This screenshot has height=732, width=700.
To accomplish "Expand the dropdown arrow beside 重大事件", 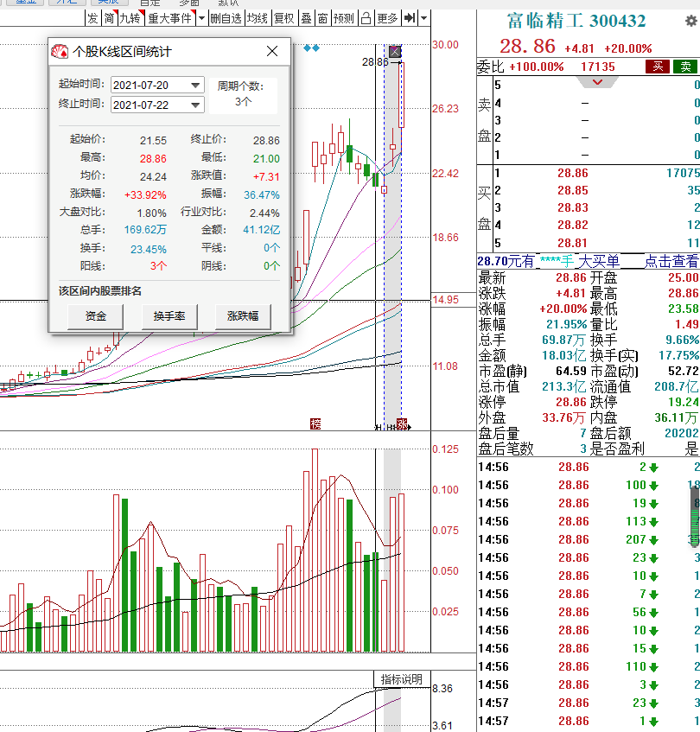I will 201,18.
